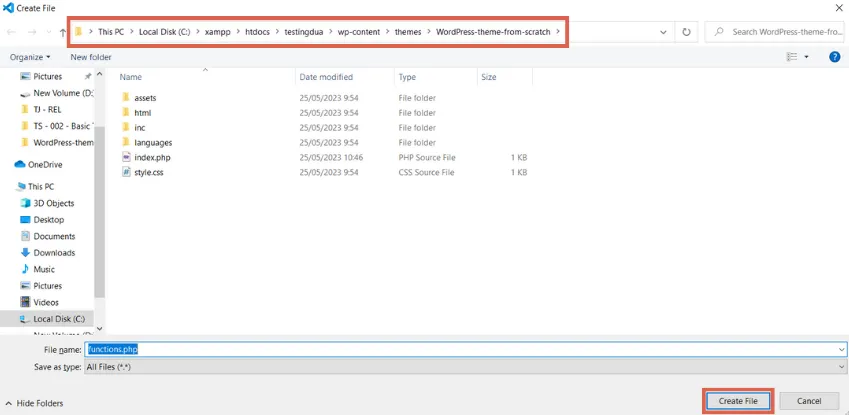Image resolution: width=849 pixels, height=415 pixels.
Task: Navigate to htdocs in breadcrumb
Action: 258,32
